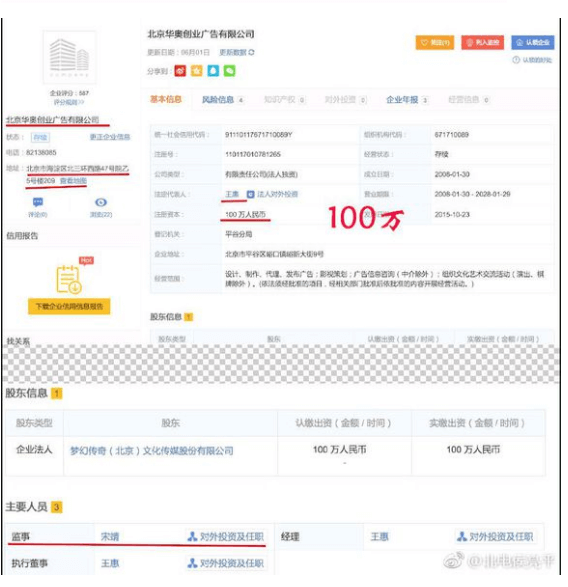Click manager name 王惠 in the 经理 row
Viewport: 568px width, 587px height.
379,536
